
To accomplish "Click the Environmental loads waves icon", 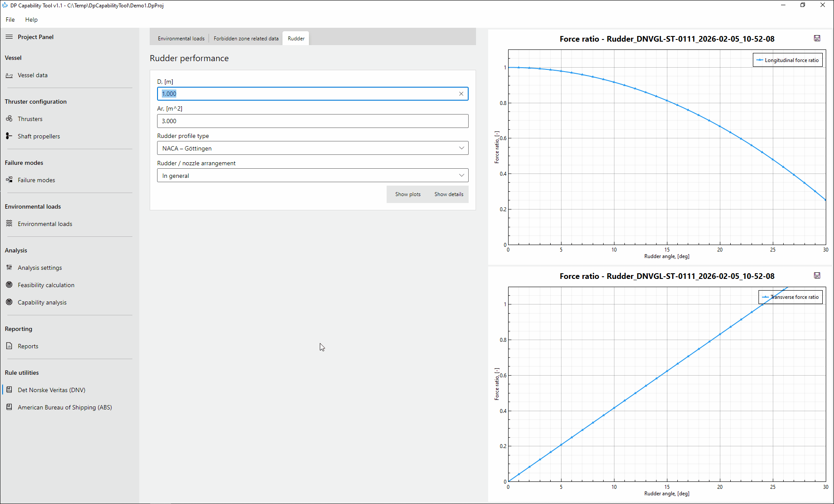I will (x=9, y=224).
